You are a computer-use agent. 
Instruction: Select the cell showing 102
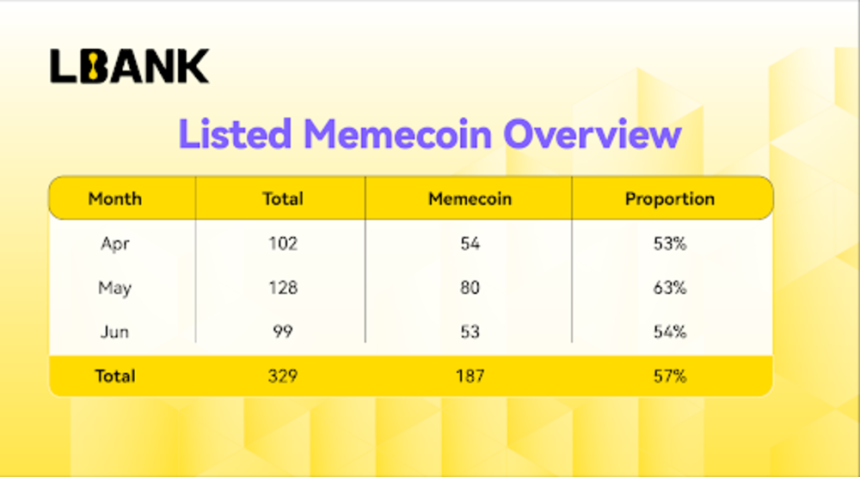282,243
